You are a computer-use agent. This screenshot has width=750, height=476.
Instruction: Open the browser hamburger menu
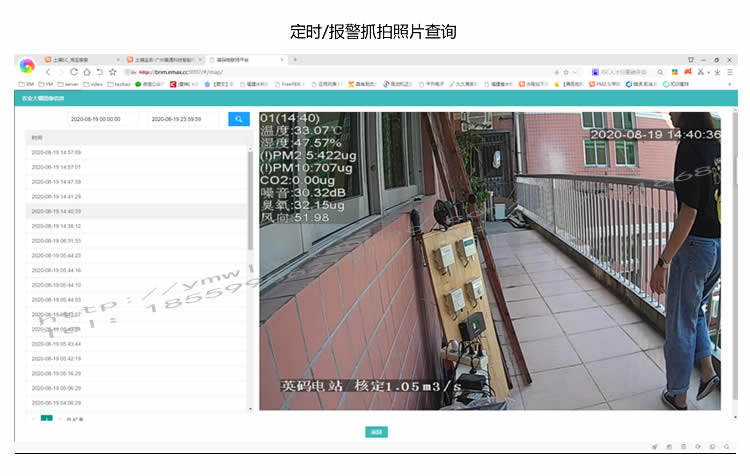730,72
